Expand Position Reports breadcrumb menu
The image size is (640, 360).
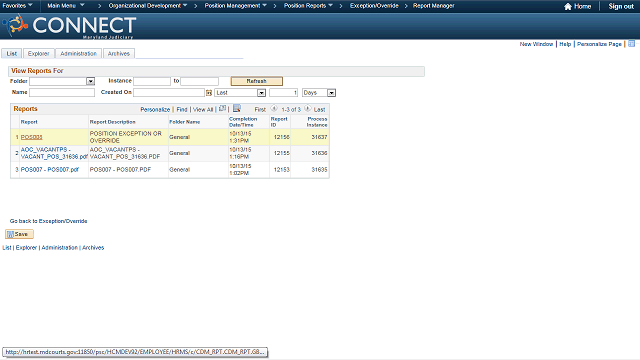308,6
